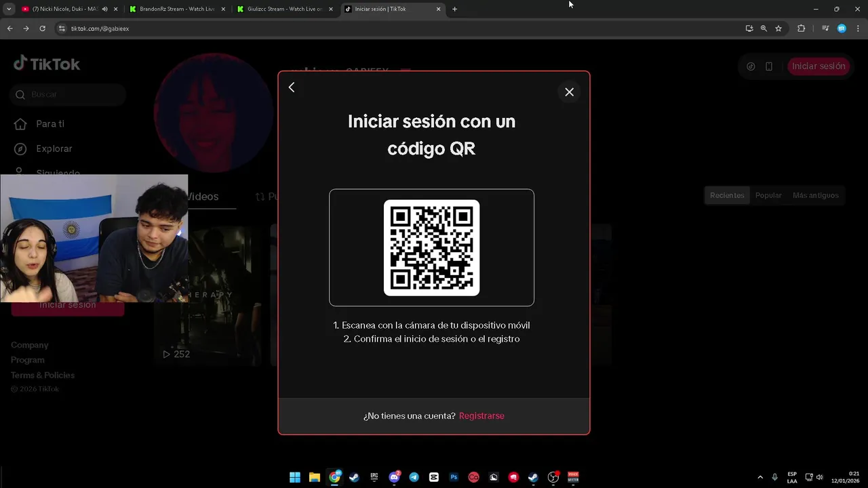
Task: Open Photoshop from the taskbar
Action: (454, 477)
